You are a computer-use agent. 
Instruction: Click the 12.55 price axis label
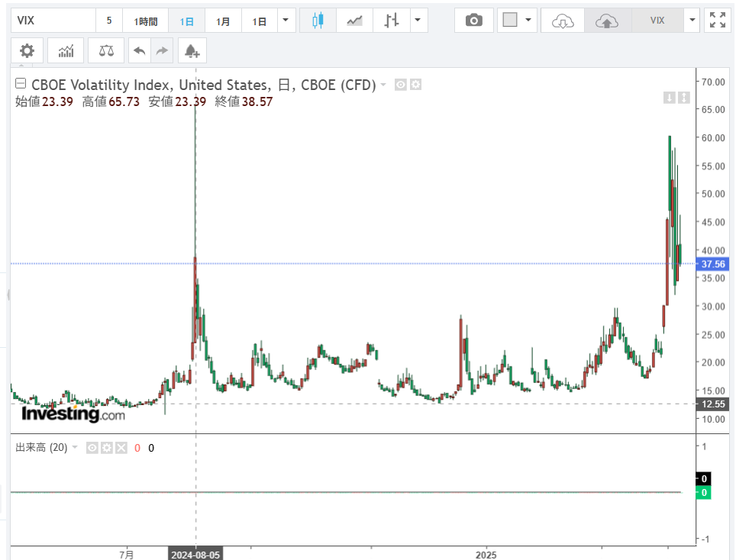[713, 404]
